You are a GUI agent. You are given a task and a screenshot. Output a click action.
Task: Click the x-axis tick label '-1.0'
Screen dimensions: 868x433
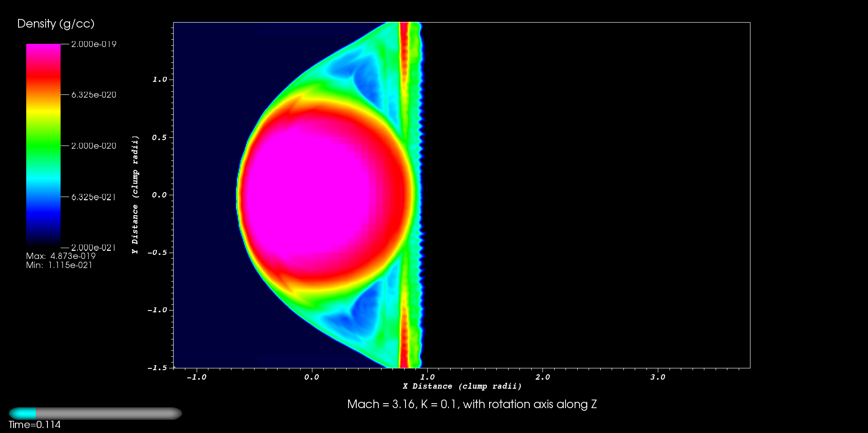196,377
